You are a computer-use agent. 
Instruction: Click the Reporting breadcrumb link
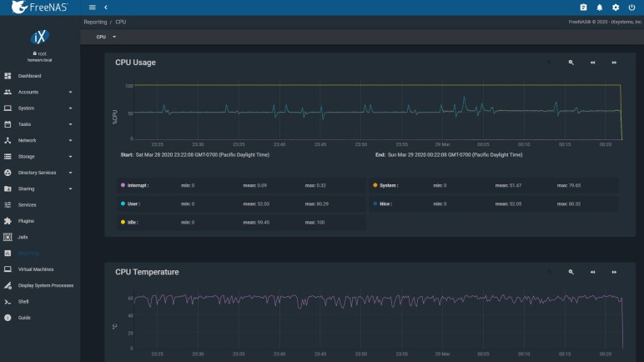[x=95, y=21]
